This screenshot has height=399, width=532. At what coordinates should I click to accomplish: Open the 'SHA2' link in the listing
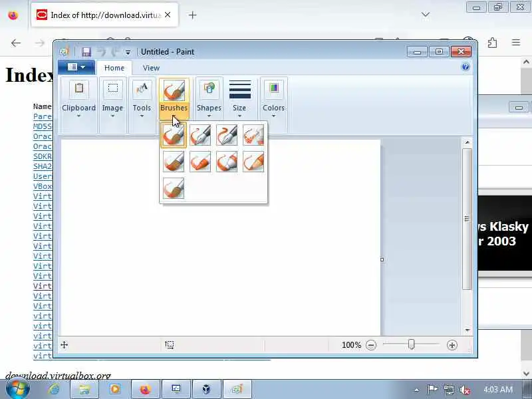pos(43,167)
